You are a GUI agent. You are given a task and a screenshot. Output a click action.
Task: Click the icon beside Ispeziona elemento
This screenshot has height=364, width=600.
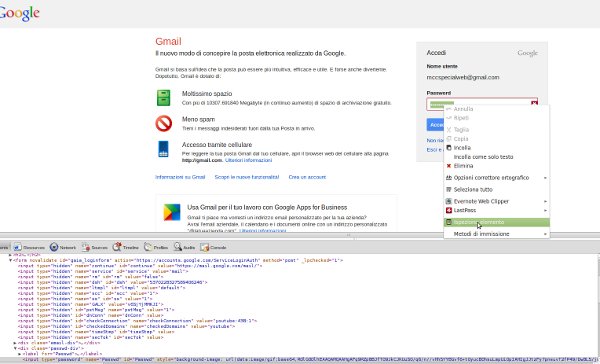pyautogui.click(x=449, y=222)
